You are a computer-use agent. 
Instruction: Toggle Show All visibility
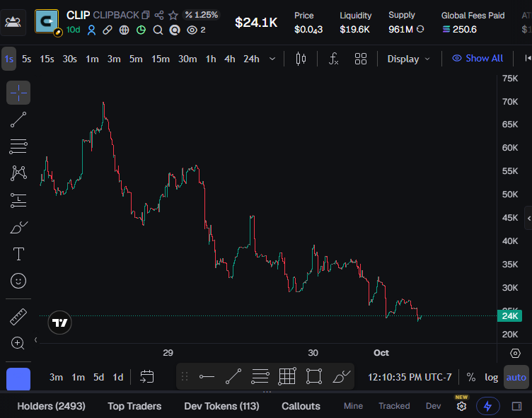tap(478, 59)
